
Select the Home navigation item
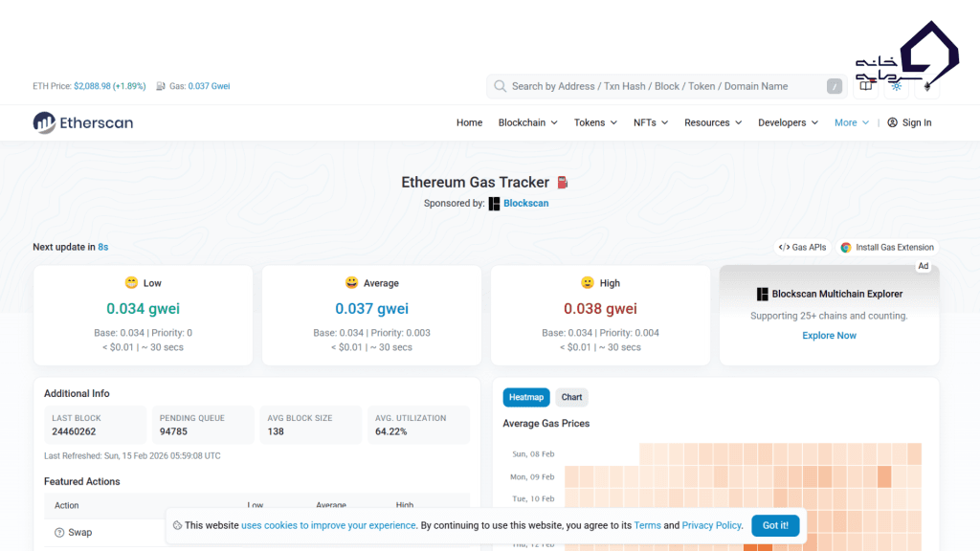click(469, 122)
